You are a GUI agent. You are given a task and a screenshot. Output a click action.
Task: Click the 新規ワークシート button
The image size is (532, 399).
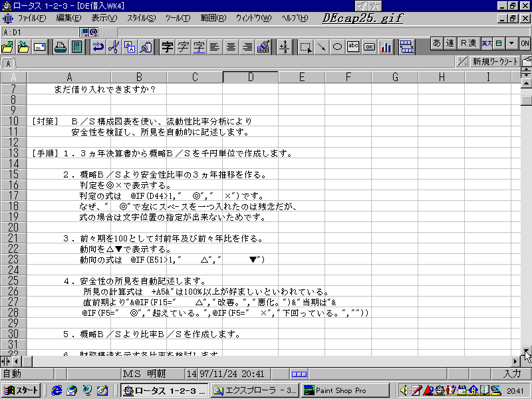495,62
